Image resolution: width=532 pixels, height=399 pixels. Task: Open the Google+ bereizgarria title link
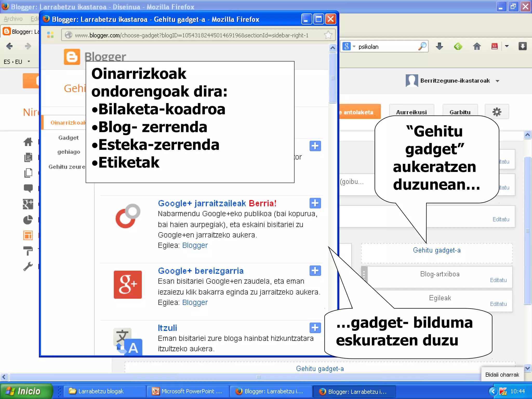click(201, 271)
